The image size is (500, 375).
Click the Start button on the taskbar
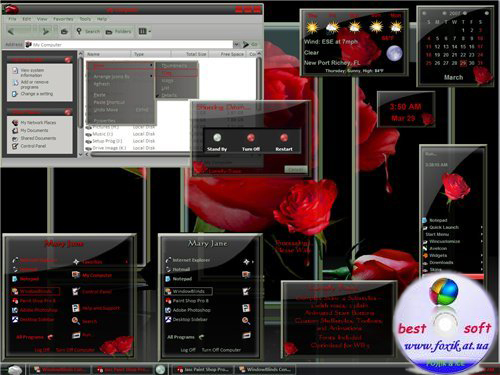[x=15, y=370]
